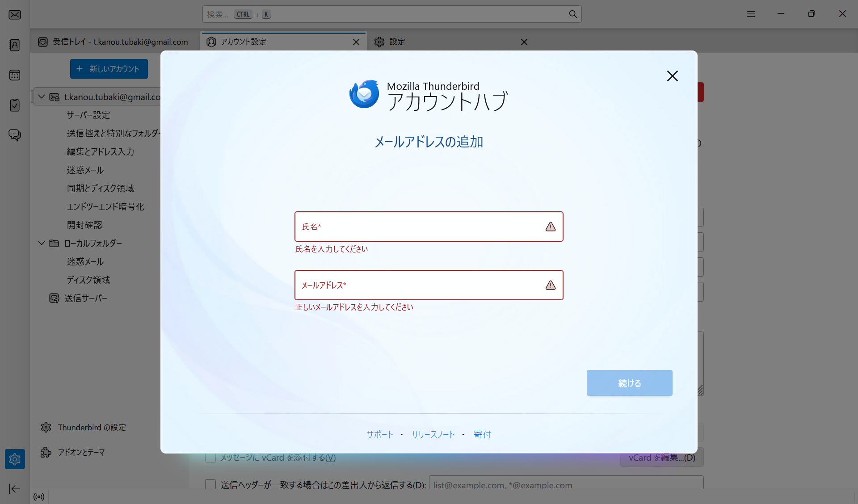Open the Calendar space

pyautogui.click(x=15, y=75)
